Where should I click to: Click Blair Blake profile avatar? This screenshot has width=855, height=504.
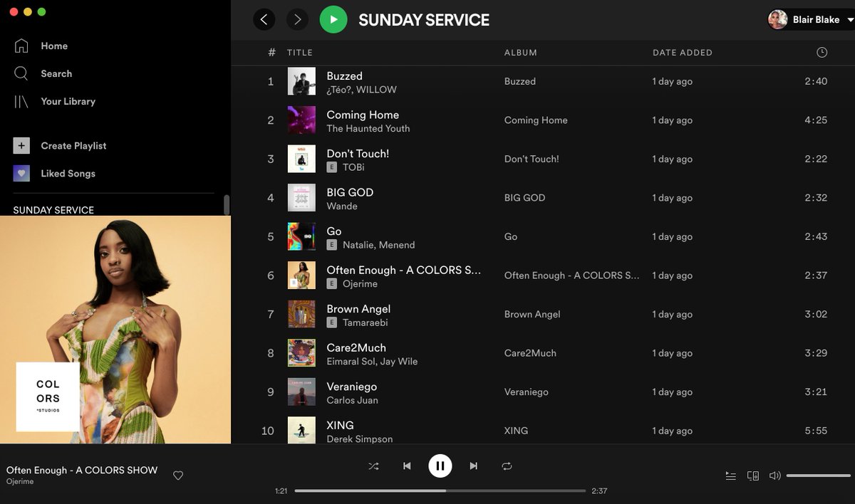(778, 20)
